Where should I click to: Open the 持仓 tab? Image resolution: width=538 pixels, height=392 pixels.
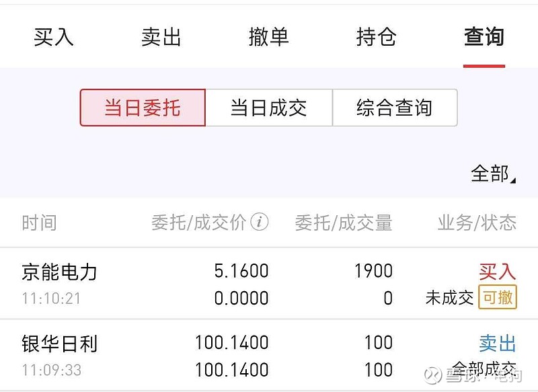point(376,37)
